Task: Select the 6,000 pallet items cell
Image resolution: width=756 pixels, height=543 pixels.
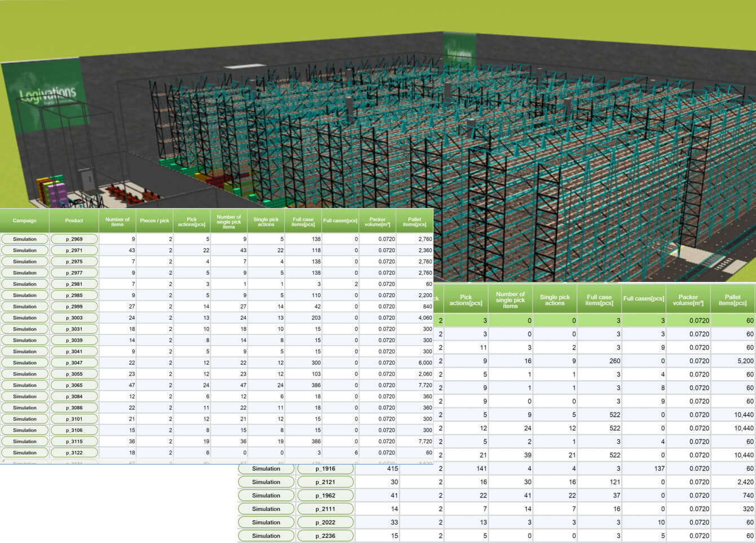Action: [414, 363]
